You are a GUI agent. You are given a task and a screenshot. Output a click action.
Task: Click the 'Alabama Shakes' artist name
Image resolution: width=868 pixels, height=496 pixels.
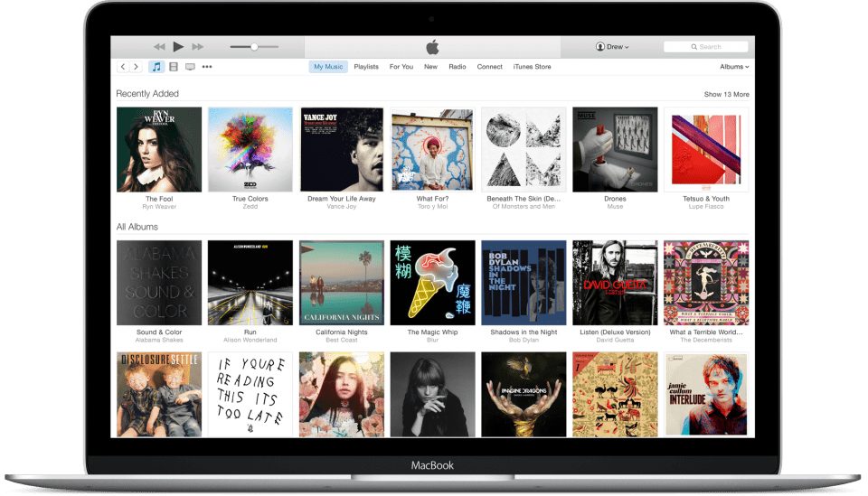coord(159,340)
